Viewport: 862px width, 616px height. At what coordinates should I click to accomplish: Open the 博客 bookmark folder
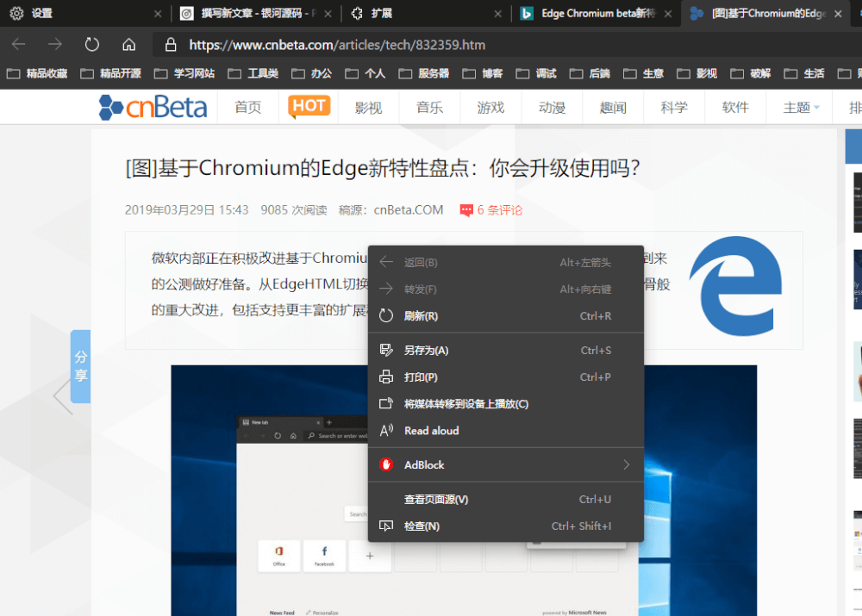(483, 73)
